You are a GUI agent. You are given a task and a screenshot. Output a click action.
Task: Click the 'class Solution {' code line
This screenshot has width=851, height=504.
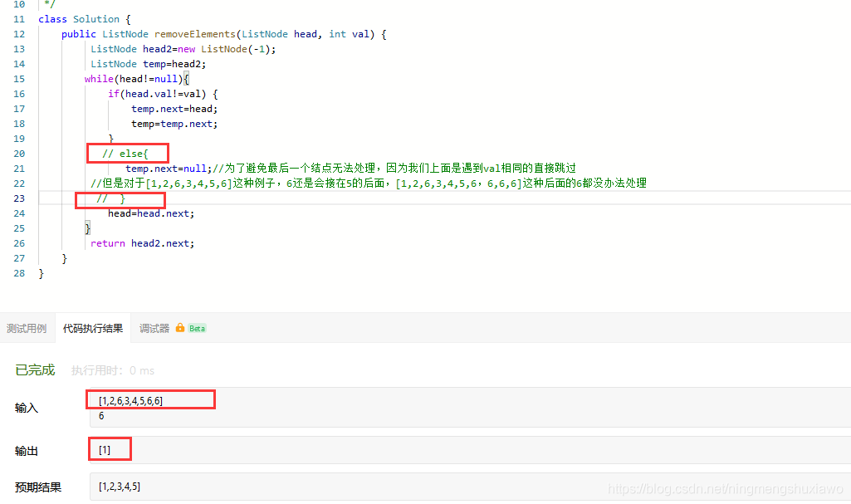(x=85, y=19)
